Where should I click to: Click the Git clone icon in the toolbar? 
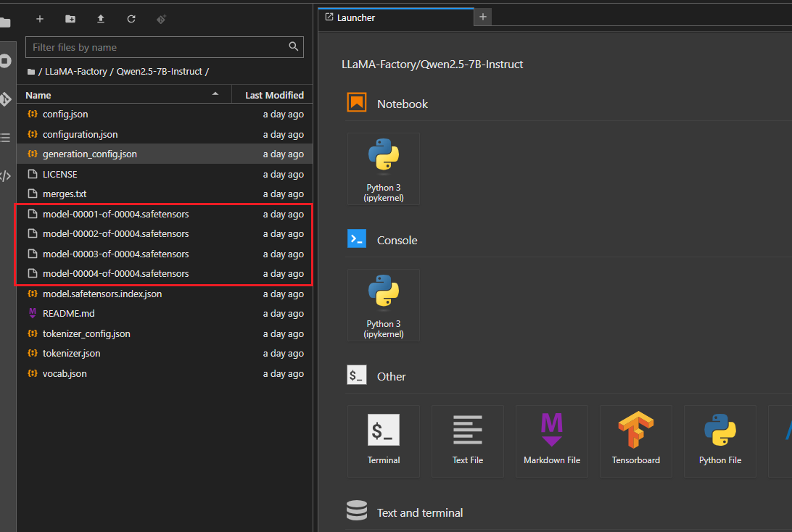point(161,19)
